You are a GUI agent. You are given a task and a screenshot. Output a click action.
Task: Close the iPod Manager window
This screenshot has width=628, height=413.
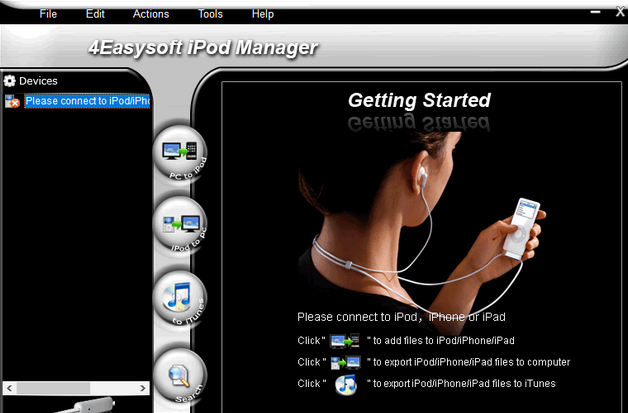click(620, 12)
